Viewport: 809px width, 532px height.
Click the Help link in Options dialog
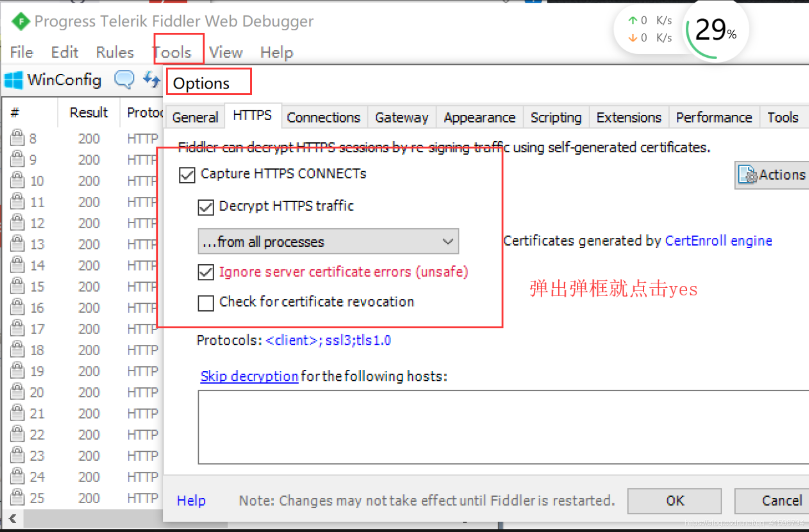(191, 501)
